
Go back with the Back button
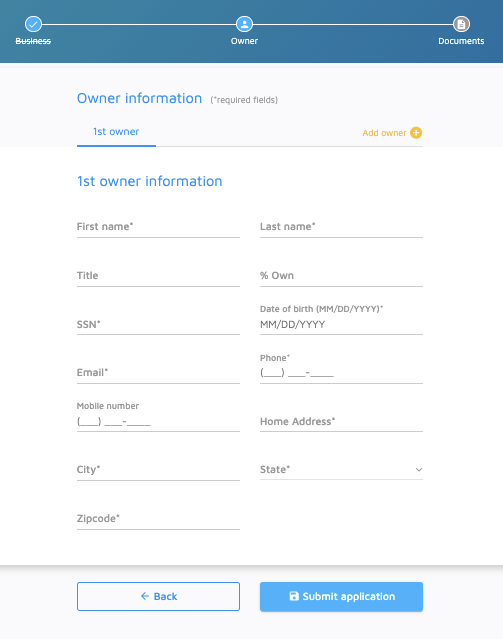[158, 596]
